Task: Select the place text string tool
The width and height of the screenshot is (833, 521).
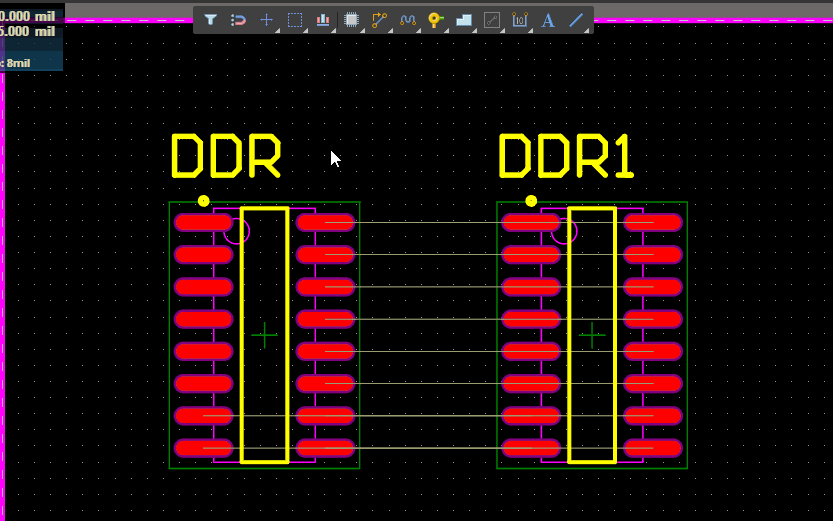Action: coord(548,20)
